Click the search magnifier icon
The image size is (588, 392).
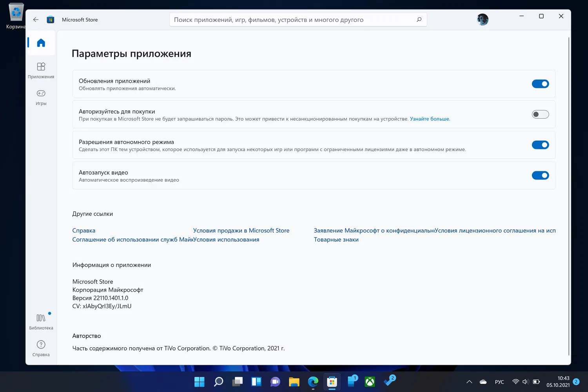tap(419, 20)
